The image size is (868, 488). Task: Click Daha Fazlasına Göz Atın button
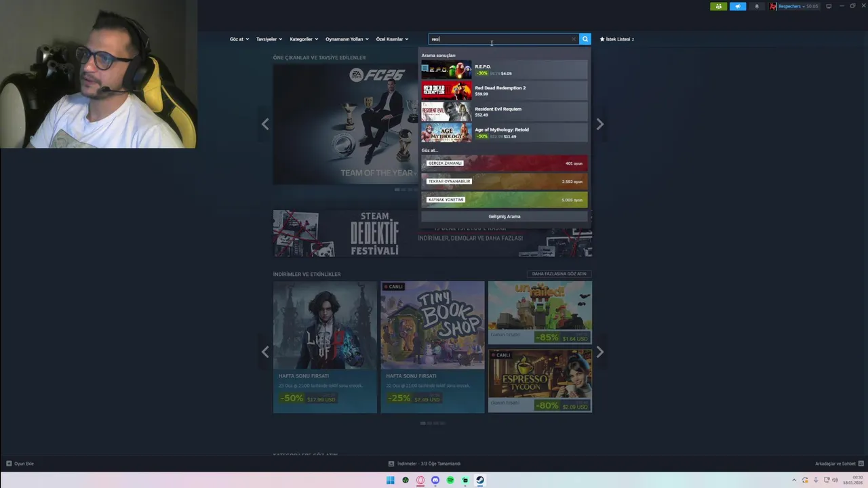click(x=559, y=274)
